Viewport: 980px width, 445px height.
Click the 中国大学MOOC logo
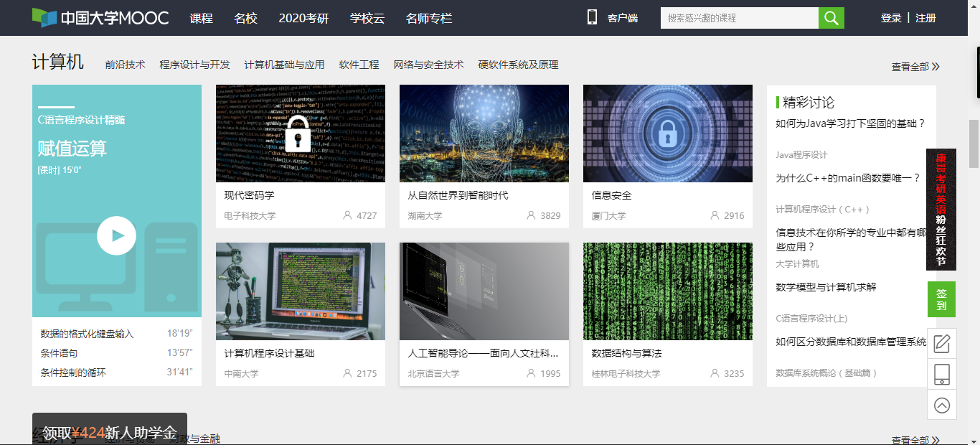coord(100,18)
